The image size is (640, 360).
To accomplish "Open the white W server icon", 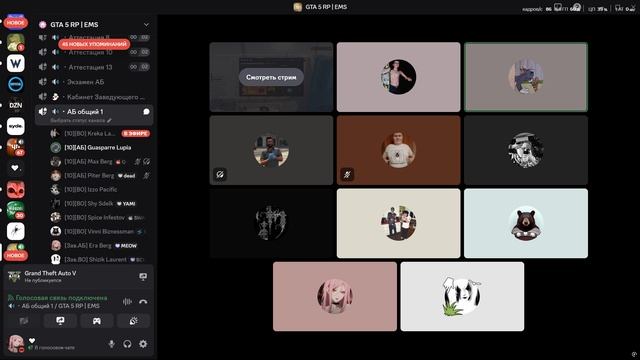I will (16, 63).
